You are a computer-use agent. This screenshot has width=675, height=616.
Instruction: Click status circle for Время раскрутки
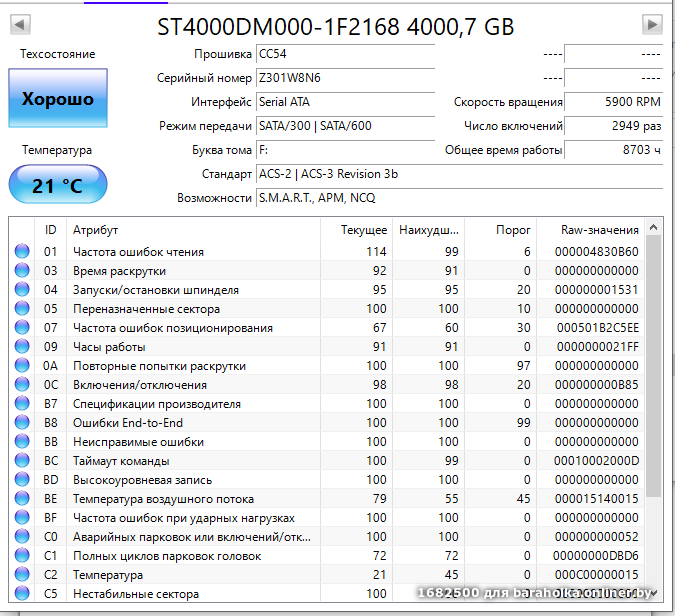(22, 270)
